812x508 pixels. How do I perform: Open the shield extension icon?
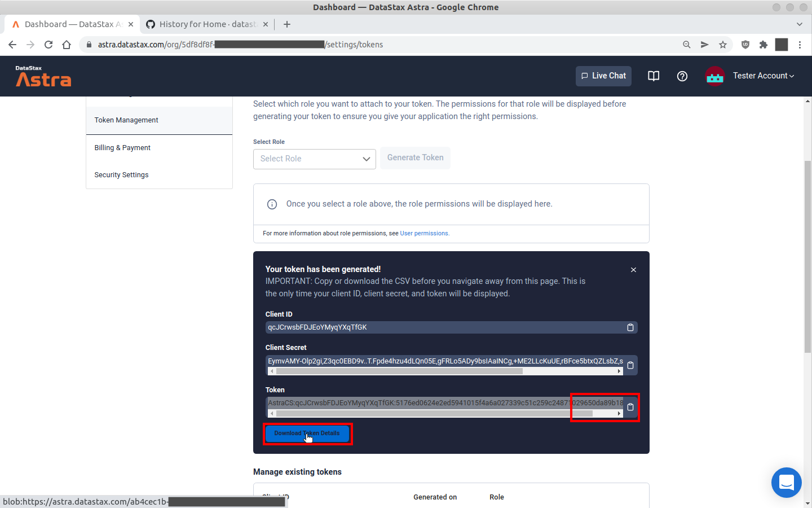point(745,45)
